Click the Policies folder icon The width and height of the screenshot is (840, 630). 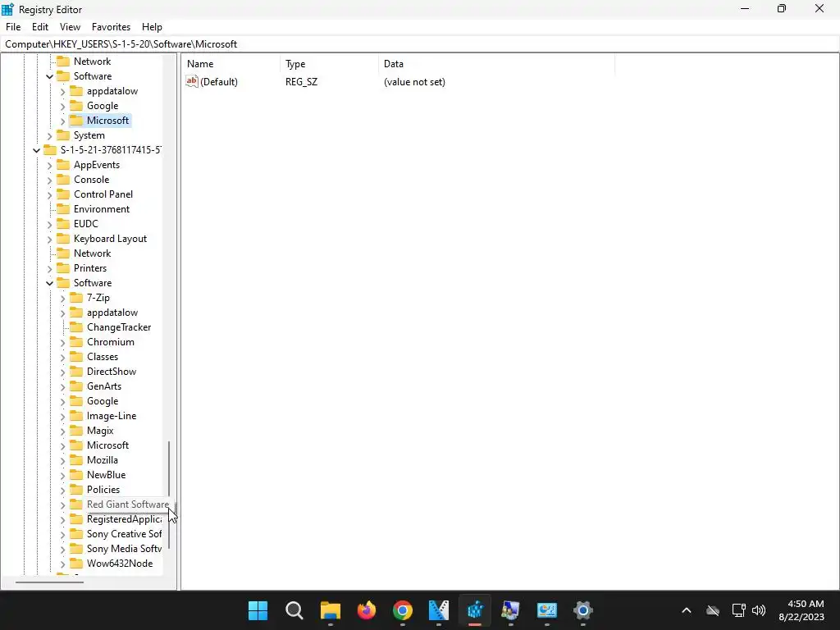[76, 490]
